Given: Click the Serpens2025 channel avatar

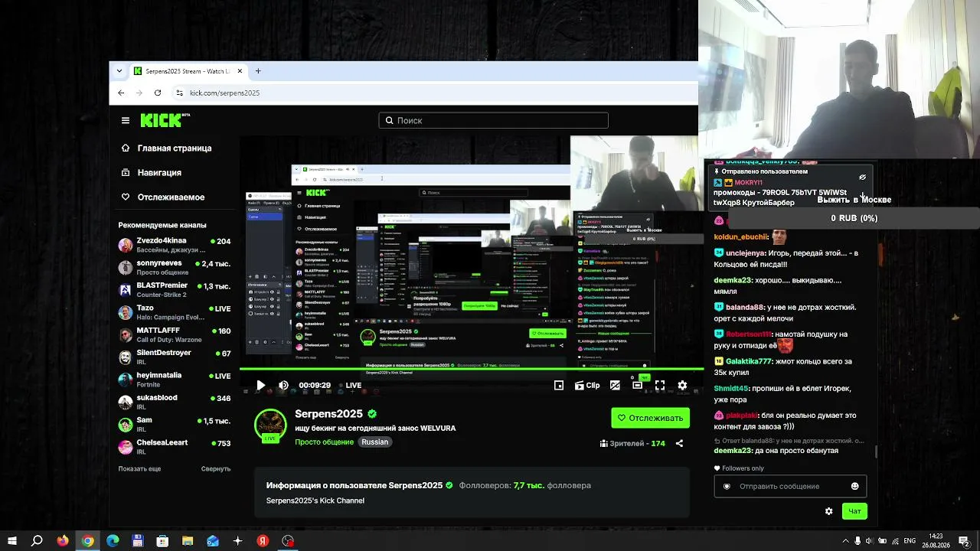Looking at the screenshot, I should pos(270,425).
